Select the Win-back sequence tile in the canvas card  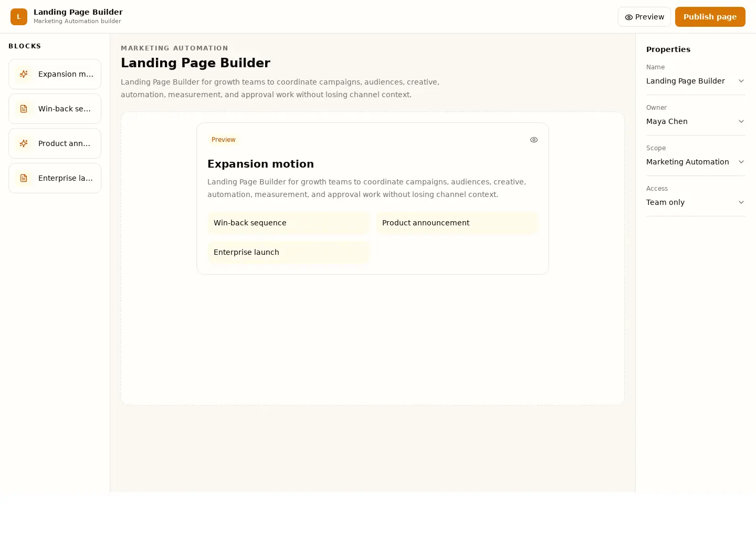coord(289,223)
